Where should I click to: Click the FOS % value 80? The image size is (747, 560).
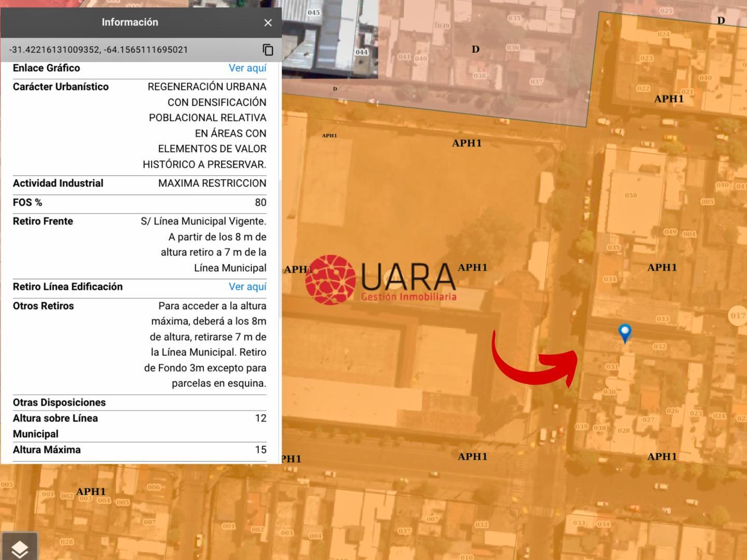(260, 203)
